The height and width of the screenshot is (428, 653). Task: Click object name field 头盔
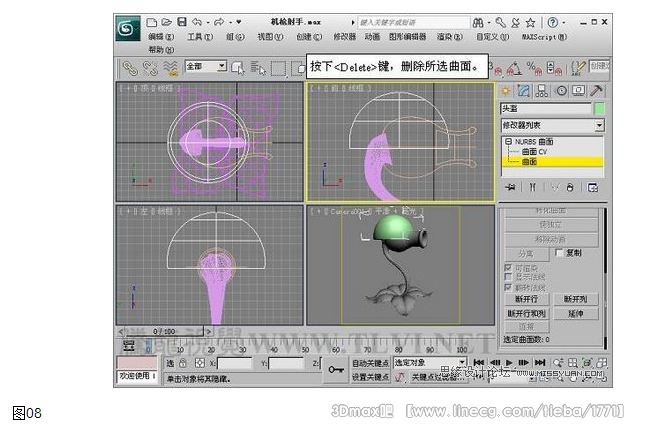[546, 109]
